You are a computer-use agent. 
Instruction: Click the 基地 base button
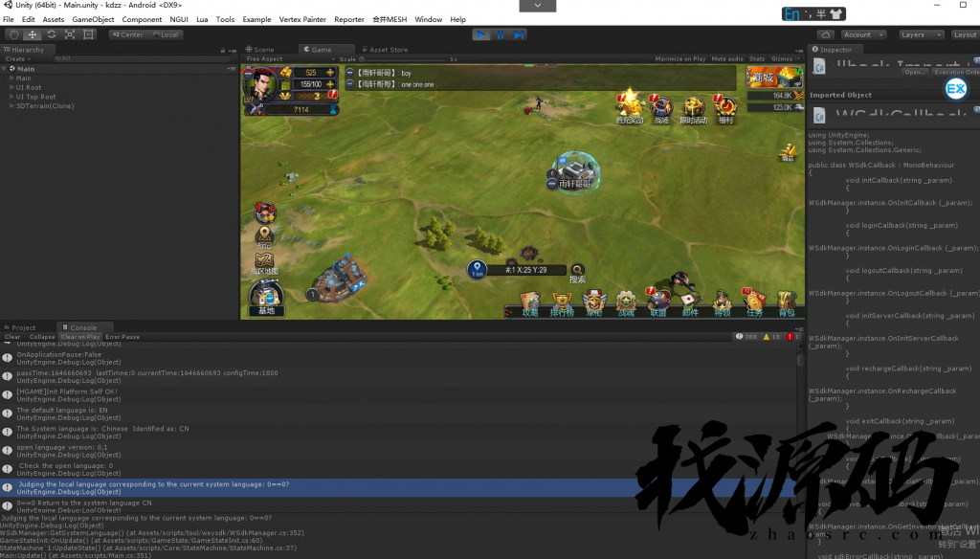266,299
